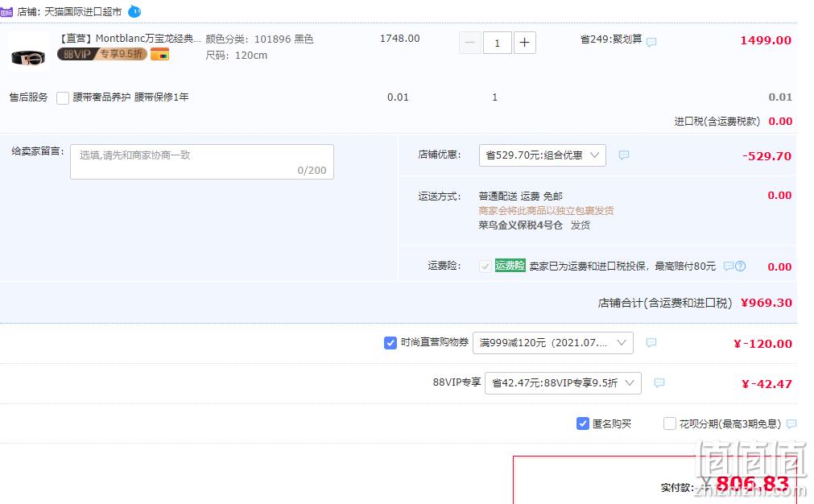
Task: Click the green 运费险 tag
Action: (x=510, y=265)
